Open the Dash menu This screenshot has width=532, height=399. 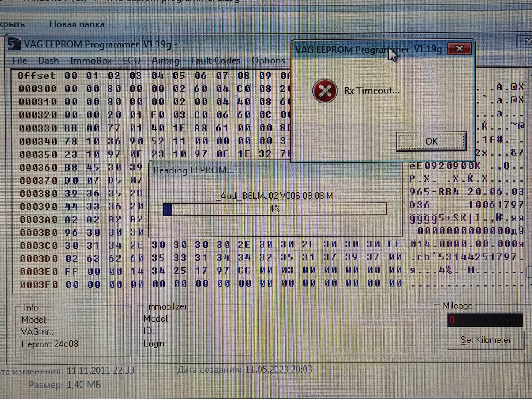point(49,60)
